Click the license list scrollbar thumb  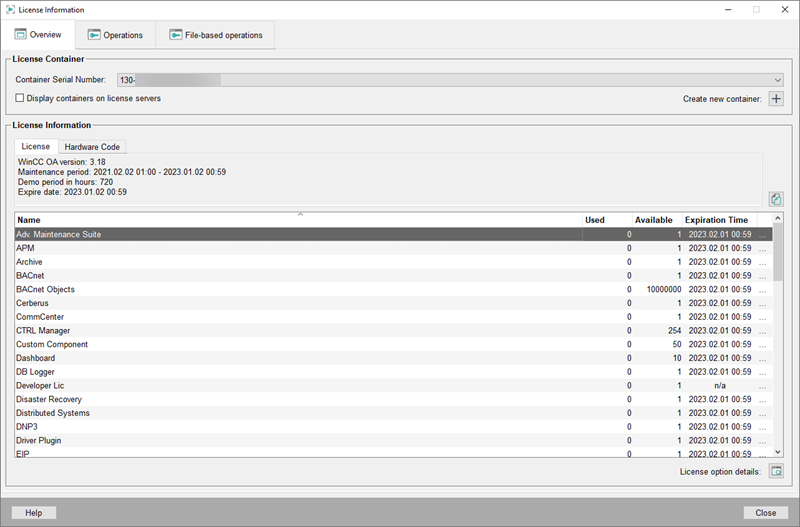(x=778, y=253)
